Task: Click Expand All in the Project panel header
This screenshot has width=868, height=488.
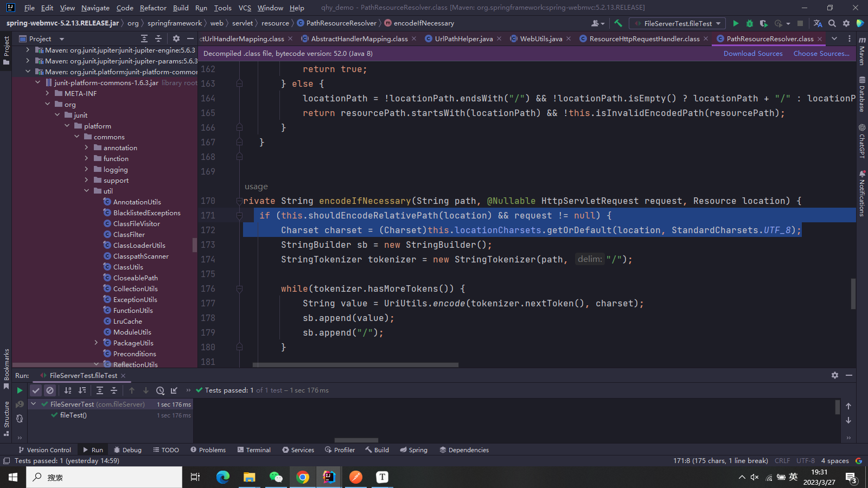Action: pyautogui.click(x=144, y=38)
